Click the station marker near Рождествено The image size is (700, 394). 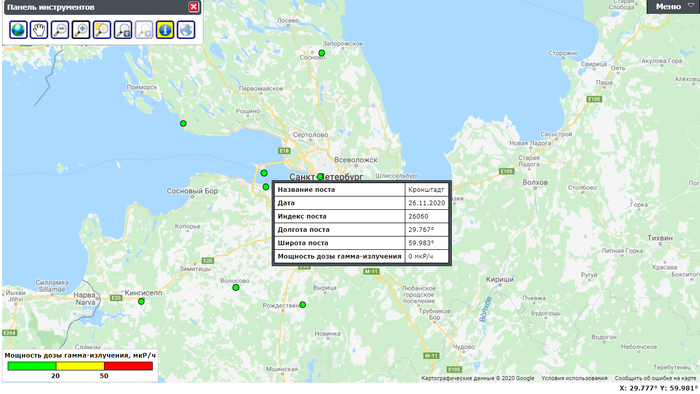click(303, 304)
